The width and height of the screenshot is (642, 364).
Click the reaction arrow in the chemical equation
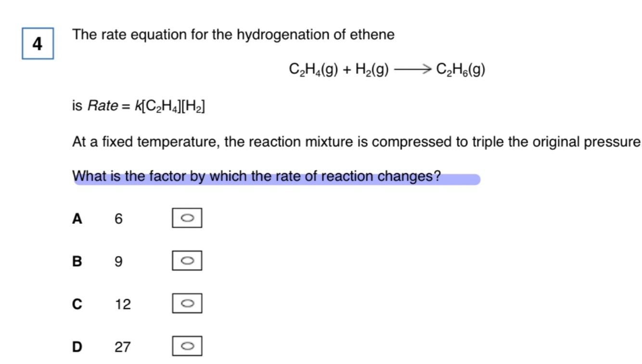pos(412,70)
